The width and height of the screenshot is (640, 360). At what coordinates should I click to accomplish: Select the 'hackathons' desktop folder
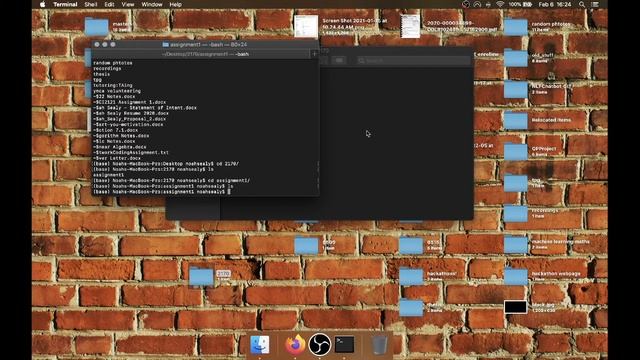411,276
